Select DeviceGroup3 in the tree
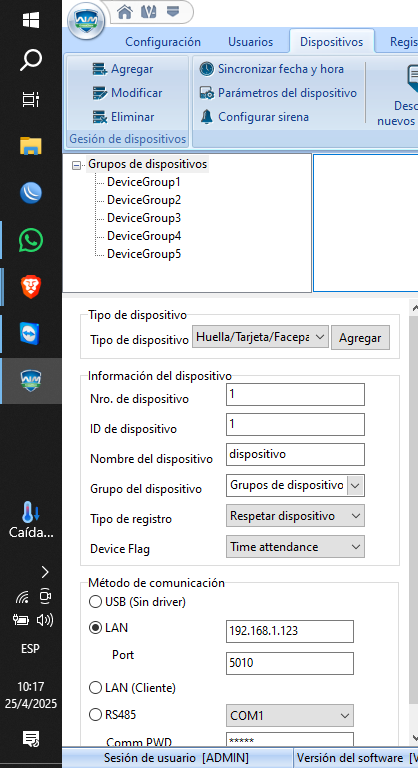This screenshot has width=418, height=768. pyautogui.click(x=144, y=218)
